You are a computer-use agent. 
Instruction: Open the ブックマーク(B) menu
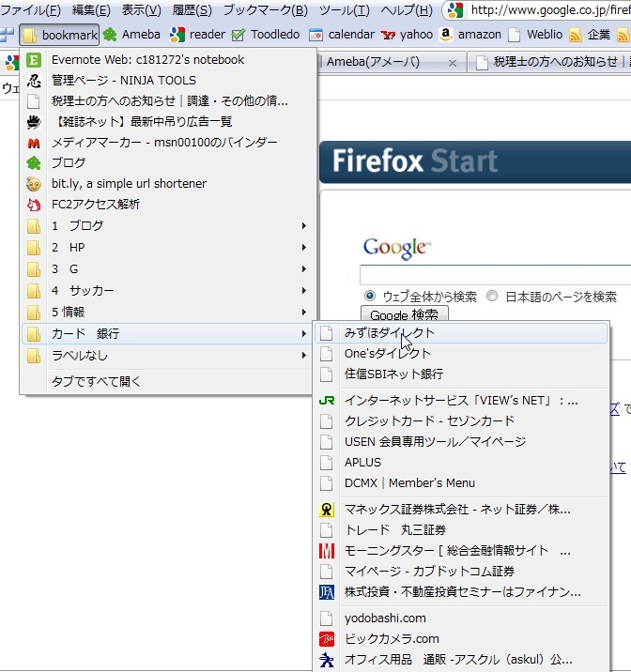tap(266, 10)
